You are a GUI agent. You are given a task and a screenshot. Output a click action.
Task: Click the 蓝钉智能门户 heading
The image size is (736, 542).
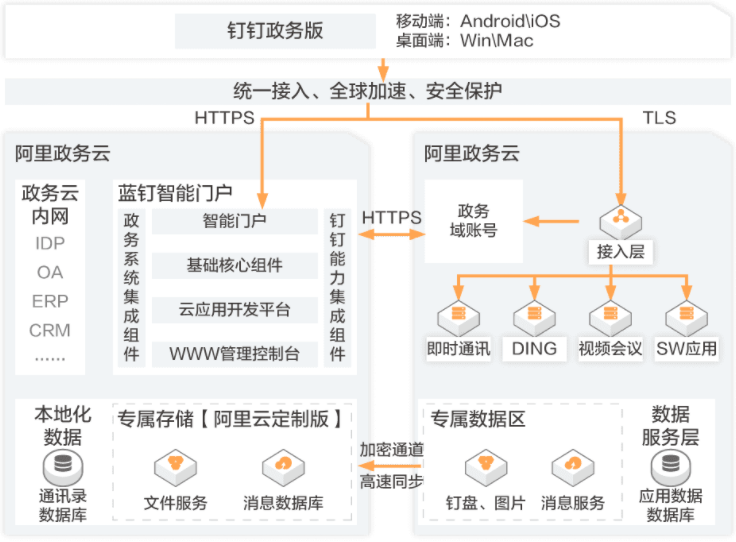click(x=175, y=193)
